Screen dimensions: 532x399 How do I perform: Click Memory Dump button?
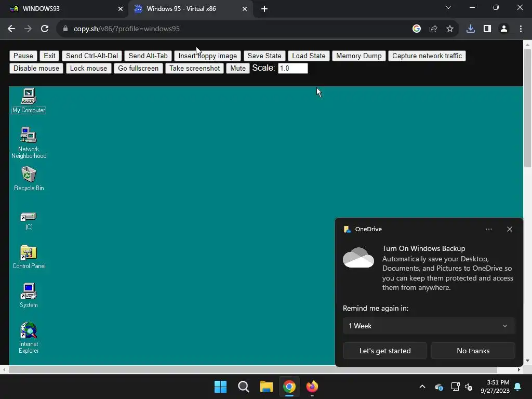(358, 56)
